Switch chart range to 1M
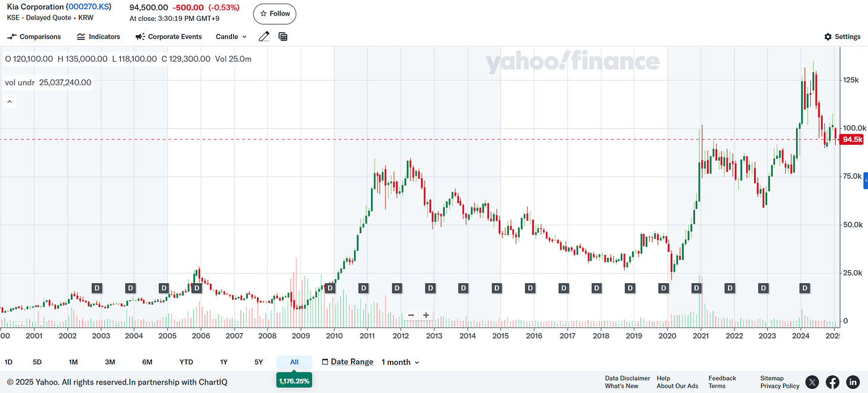 (73, 362)
